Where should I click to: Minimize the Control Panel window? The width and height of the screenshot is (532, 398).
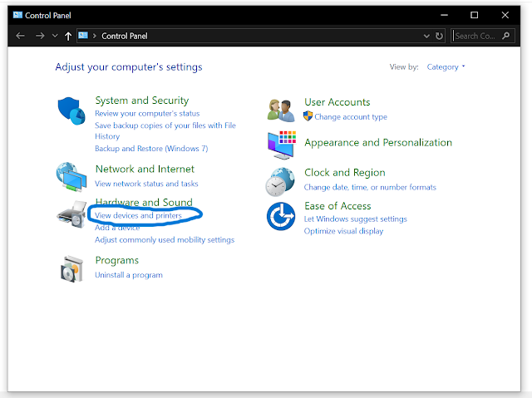[x=444, y=15]
